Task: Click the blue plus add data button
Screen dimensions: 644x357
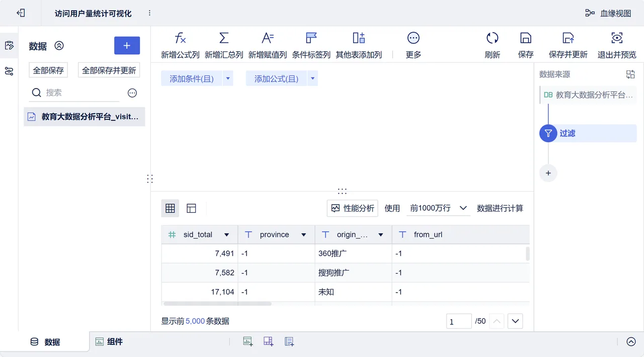Action: [127, 45]
